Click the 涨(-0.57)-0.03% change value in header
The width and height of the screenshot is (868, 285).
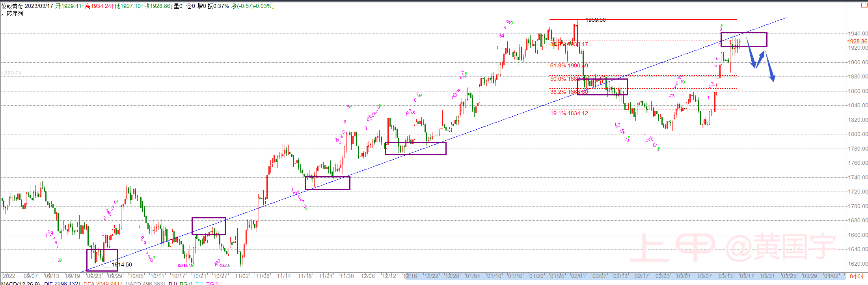point(253,6)
